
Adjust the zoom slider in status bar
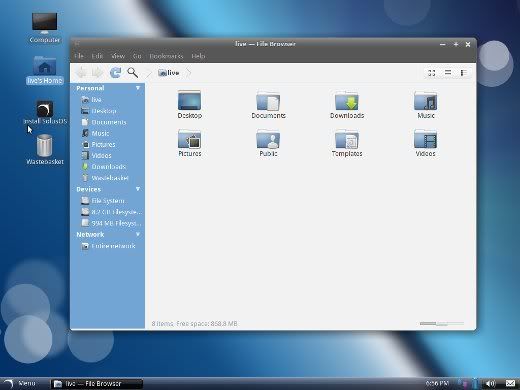coord(442,323)
